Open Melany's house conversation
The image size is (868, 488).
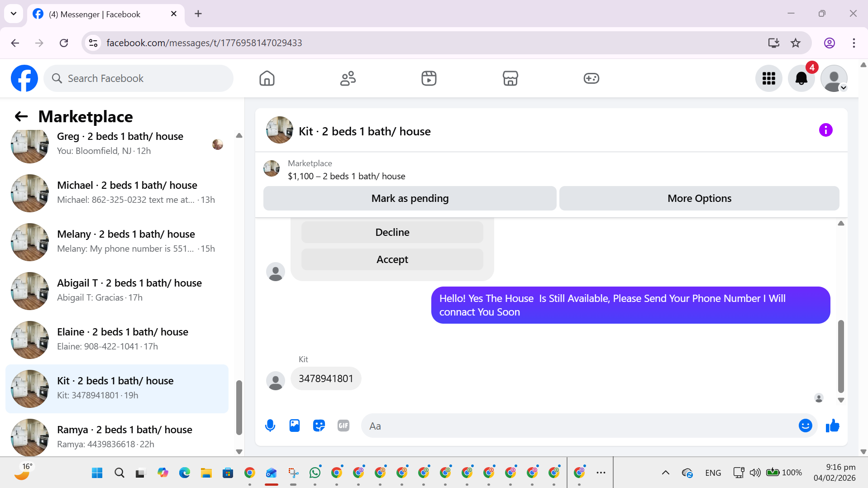click(117, 242)
